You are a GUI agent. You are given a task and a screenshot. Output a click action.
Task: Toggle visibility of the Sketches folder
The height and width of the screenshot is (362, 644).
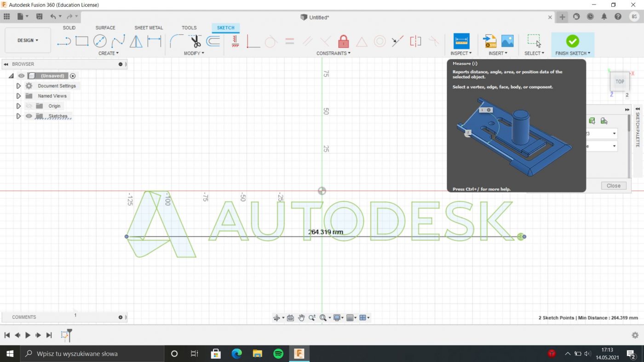click(29, 116)
